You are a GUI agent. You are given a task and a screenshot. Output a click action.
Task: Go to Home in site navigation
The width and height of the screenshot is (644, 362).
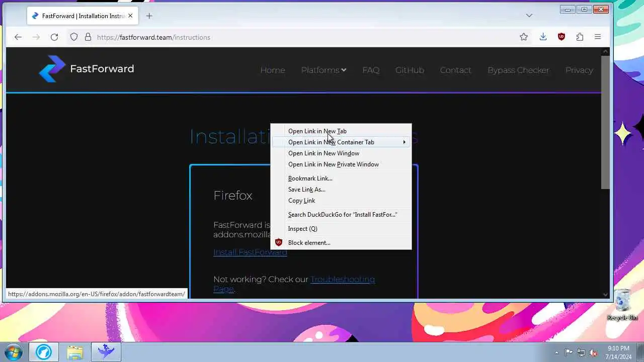point(273,70)
